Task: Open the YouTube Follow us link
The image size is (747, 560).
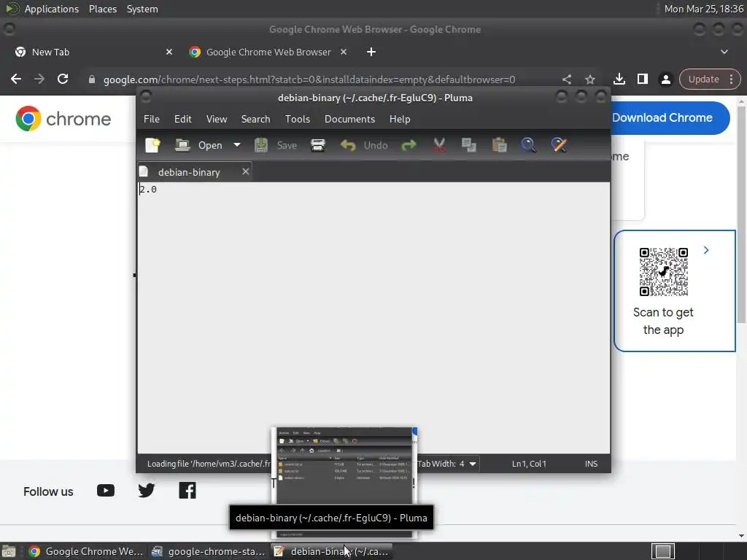Action: pos(105,491)
